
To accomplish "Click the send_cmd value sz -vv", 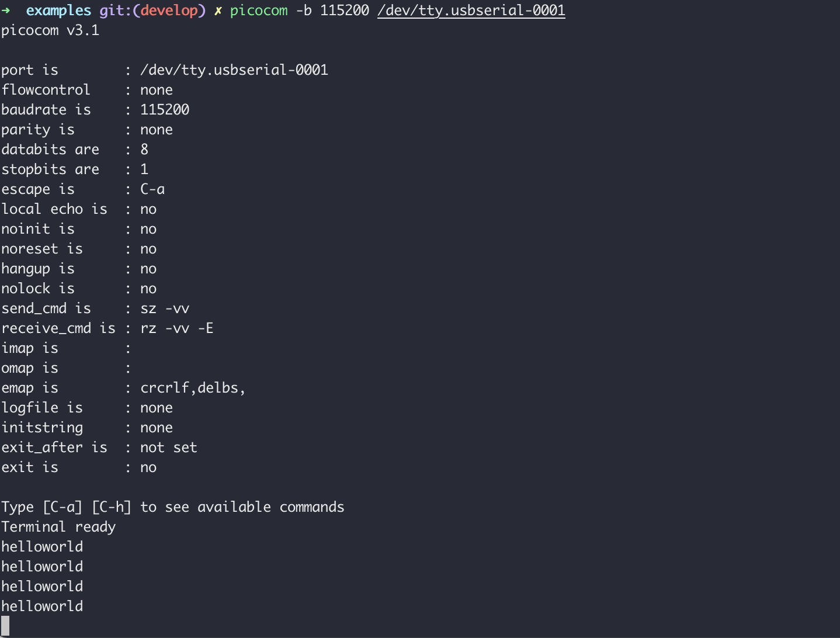I will pyautogui.click(x=165, y=308).
